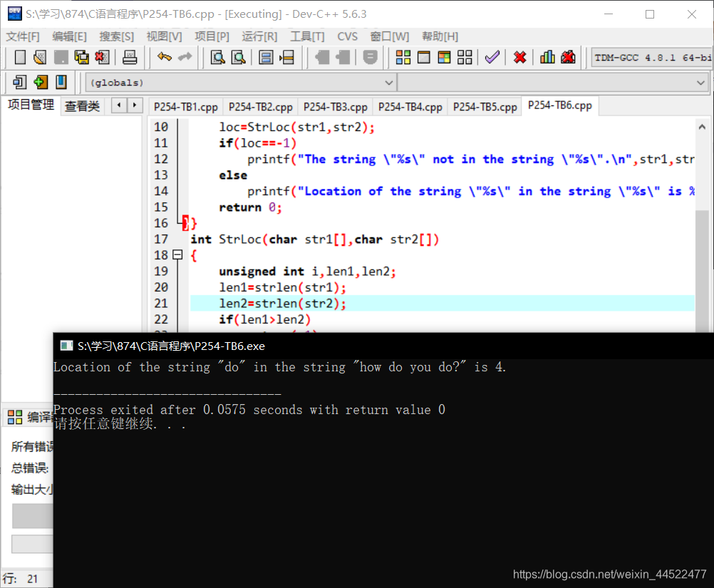Click the Replace magnifier icon
Screen dimensions: 714x588
coord(238,58)
